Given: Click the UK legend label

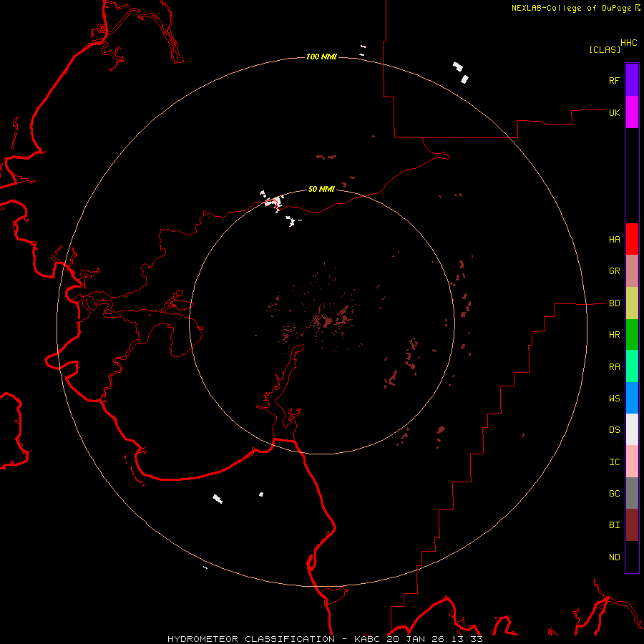Looking at the screenshot, I should (x=614, y=112).
